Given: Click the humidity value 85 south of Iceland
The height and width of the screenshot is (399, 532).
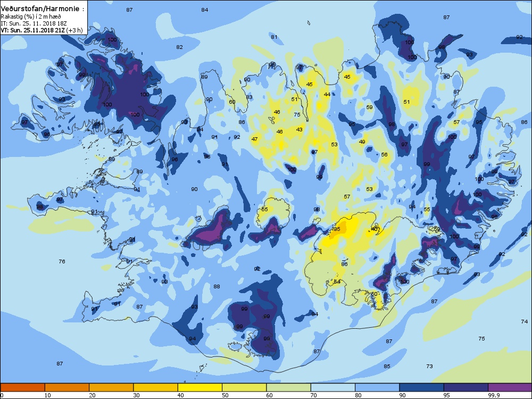Looking at the screenshot, I should (x=387, y=367).
